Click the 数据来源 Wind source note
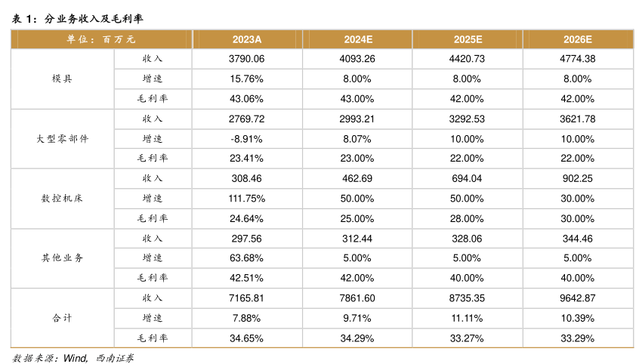The image size is (639, 364). coord(73,356)
